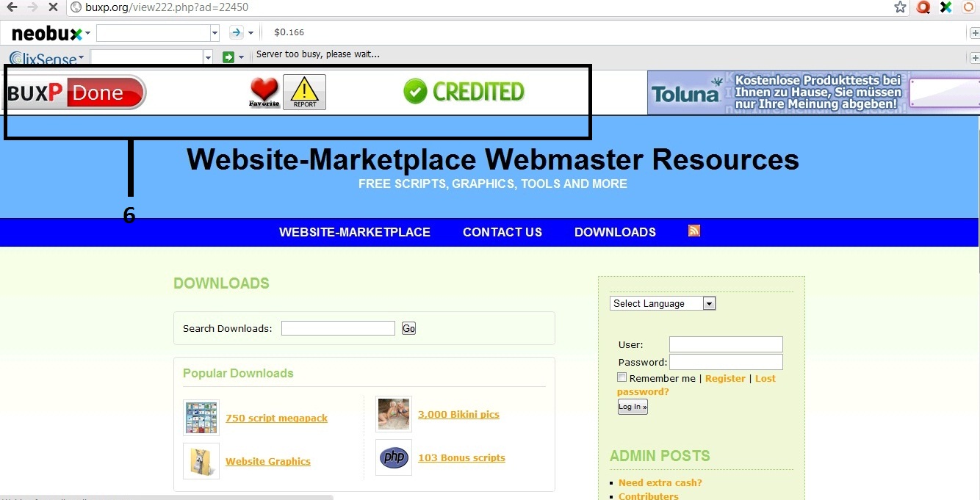Report the ad with the warning triangle icon

click(x=304, y=93)
